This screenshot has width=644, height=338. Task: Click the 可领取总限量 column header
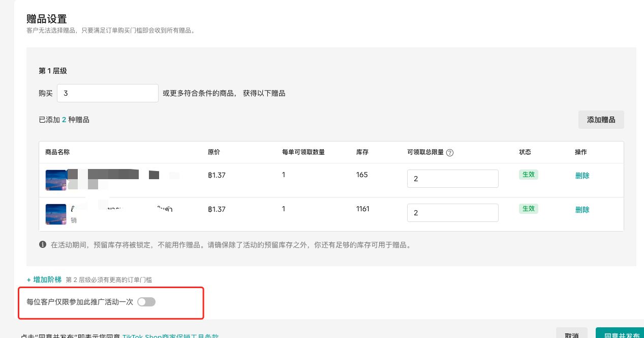click(x=425, y=152)
